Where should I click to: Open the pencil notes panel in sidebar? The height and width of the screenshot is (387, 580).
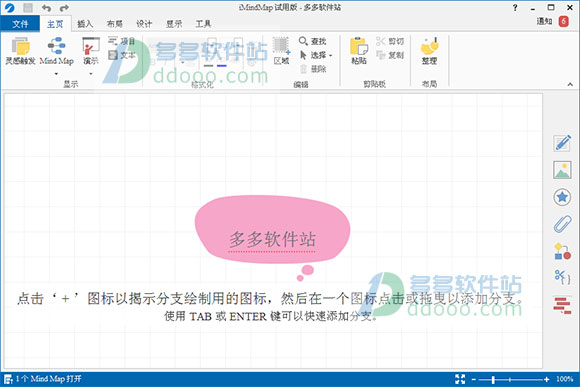(x=562, y=143)
